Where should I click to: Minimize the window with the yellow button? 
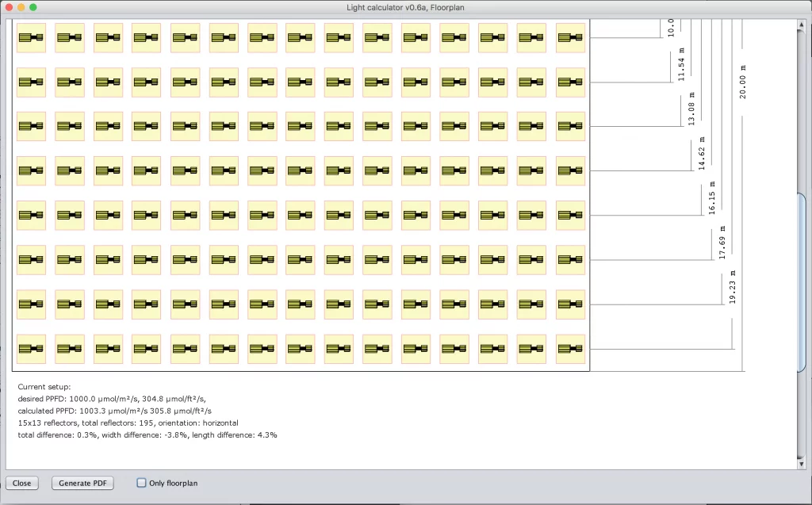21,7
